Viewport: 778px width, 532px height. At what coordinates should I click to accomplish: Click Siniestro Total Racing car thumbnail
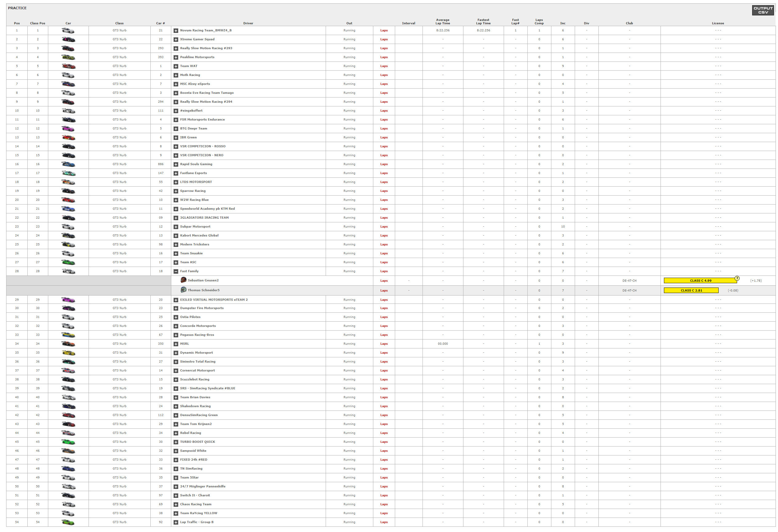click(x=68, y=362)
